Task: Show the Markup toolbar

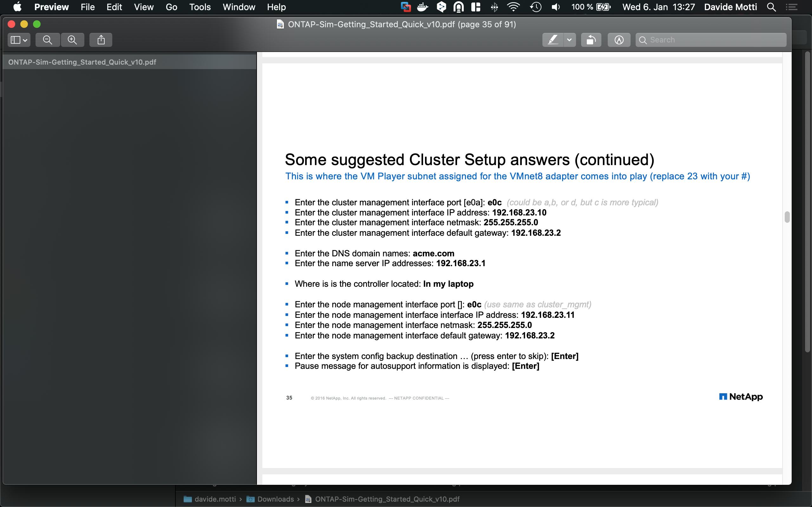Action: tap(619, 40)
